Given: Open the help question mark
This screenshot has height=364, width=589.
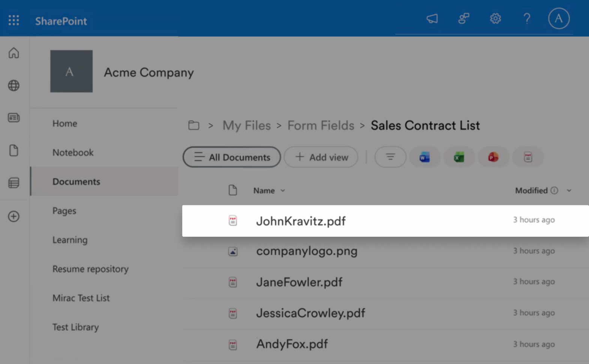Looking at the screenshot, I should tap(527, 18).
